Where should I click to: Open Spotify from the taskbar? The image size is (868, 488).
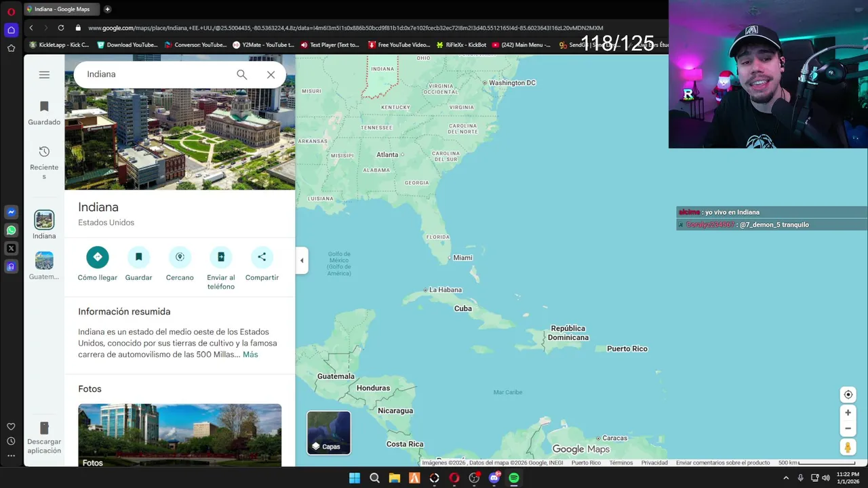pyautogui.click(x=514, y=478)
